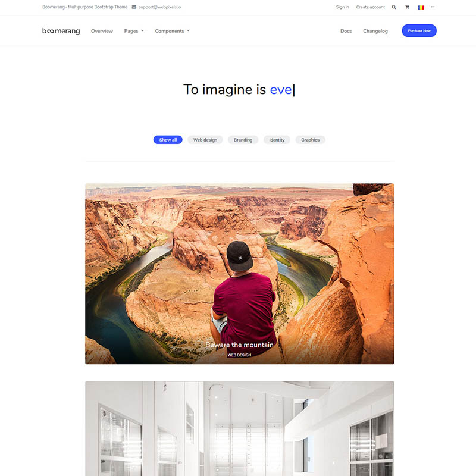Filter portfolio by Identity
Screen dimensions: 476x476
277,140
